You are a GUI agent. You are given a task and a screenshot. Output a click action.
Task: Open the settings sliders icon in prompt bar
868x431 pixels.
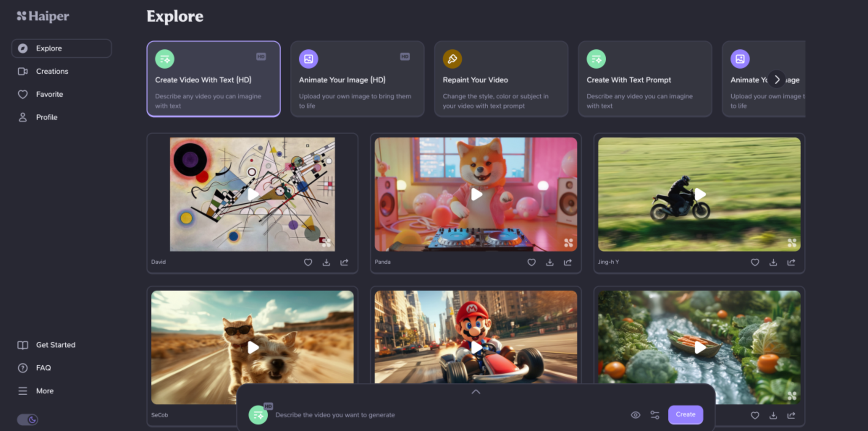coord(655,415)
